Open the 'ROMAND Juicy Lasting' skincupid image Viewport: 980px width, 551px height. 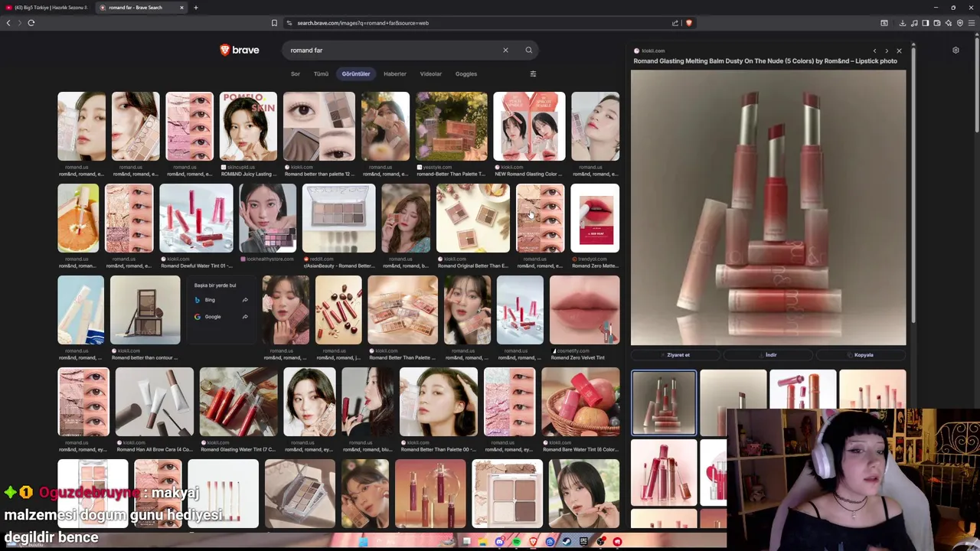coord(248,126)
